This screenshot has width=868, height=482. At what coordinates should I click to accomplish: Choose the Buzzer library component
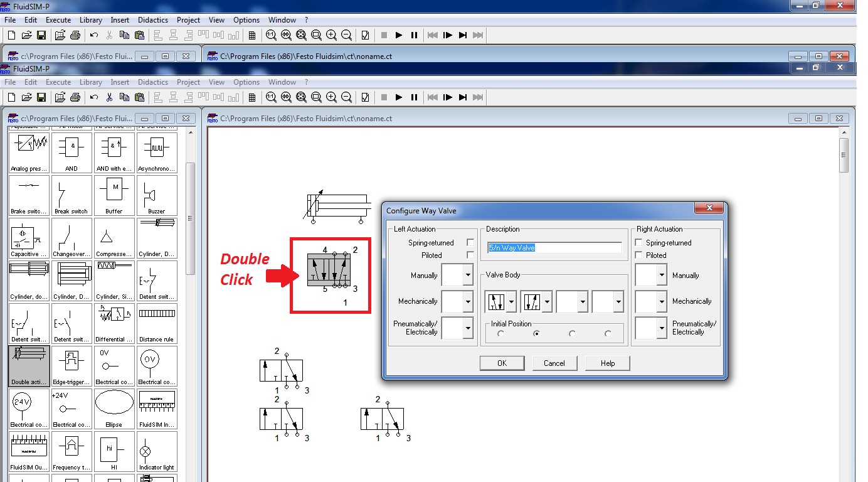point(157,195)
